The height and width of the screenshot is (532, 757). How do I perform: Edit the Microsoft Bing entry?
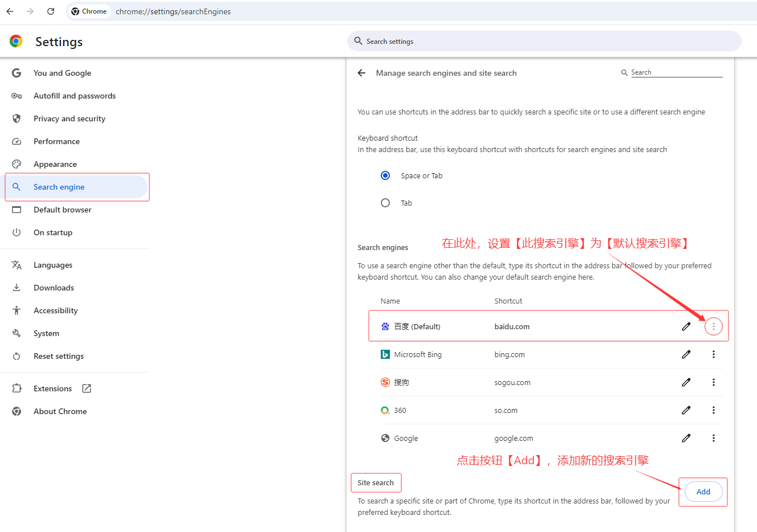(686, 354)
